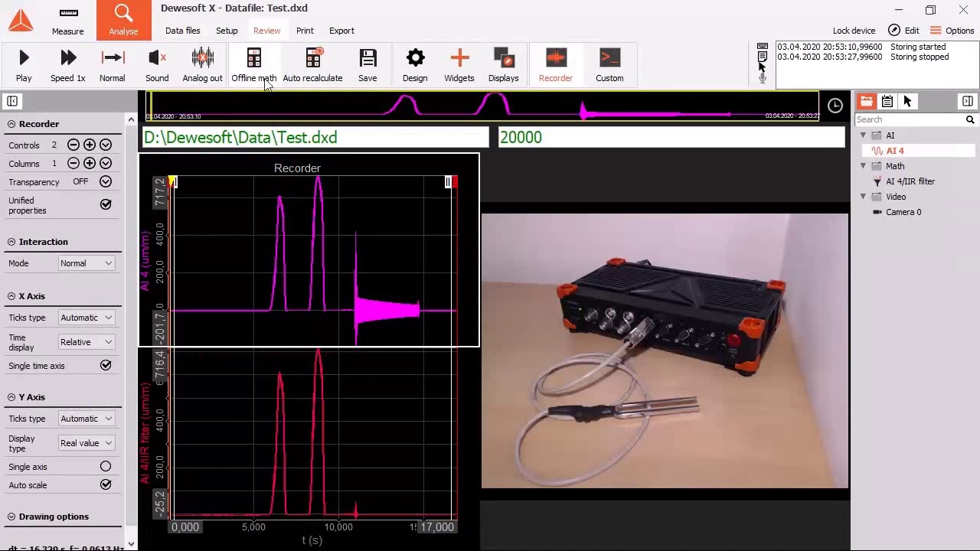Open Offline math tool
Screen dimensions: 980x551
(253, 65)
